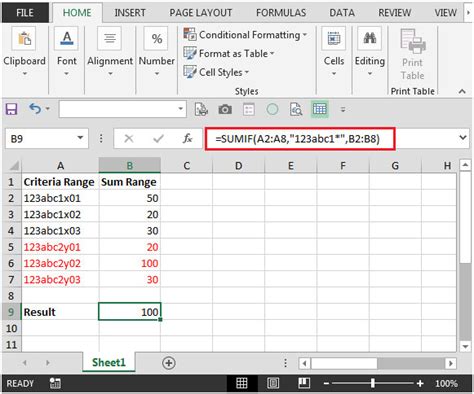Click the Format as Table icon
The width and height of the screenshot is (474, 394).
[x=190, y=53]
